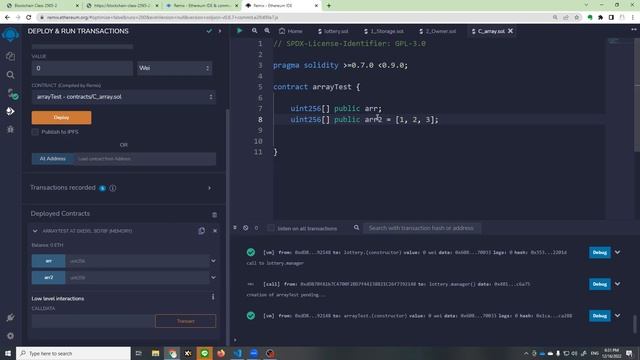Open the Wei unit dropdown
640x360 pixels.
click(x=174, y=68)
